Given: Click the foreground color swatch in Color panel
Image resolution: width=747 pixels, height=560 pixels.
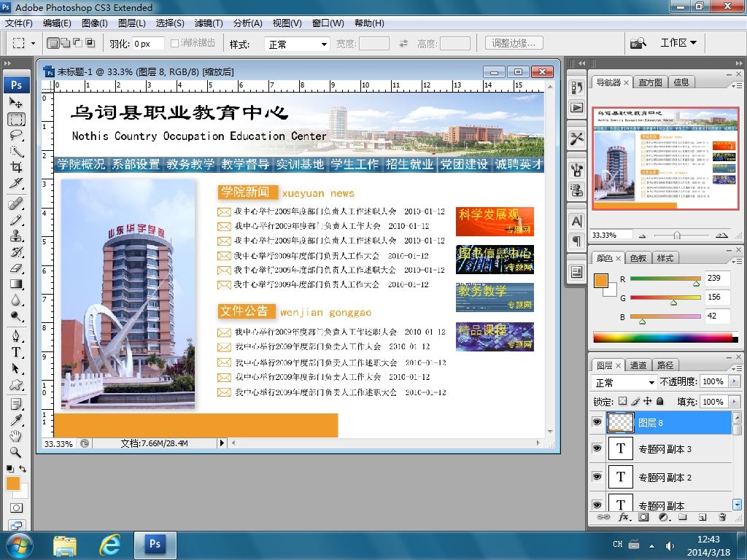Looking at the screenshot, I should [x=601, y=281].
